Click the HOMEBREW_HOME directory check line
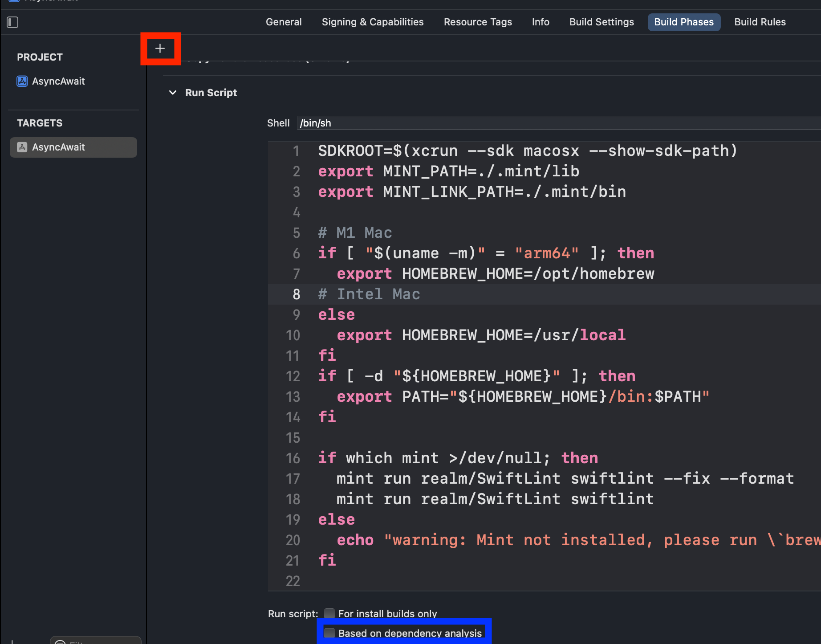The image size is (821, 644). [x=477, y=376]
